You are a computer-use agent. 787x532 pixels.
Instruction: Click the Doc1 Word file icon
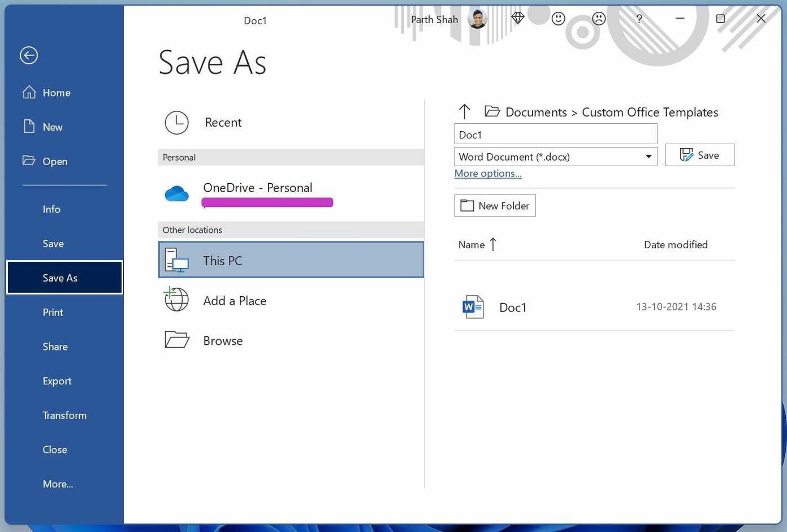coord(473,307)
